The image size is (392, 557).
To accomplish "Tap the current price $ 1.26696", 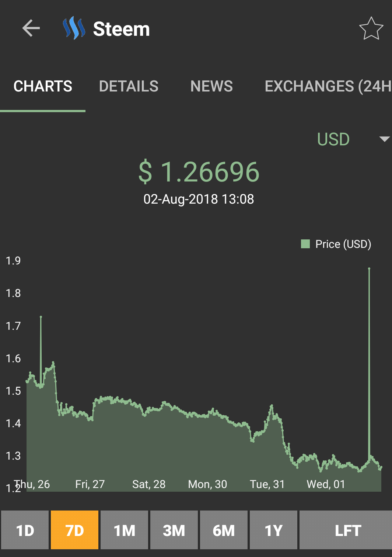I will coord(199,172).
